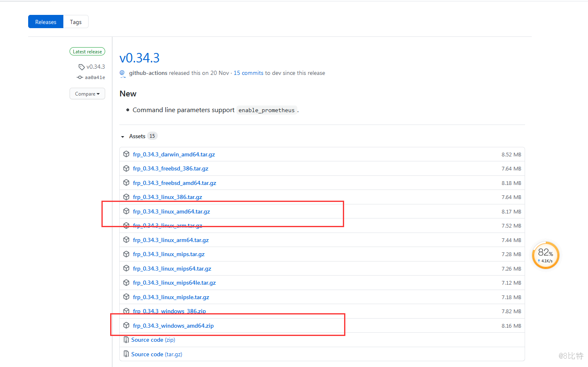
Task: Click the Latest release badge
Action: (x=87, y=52)
